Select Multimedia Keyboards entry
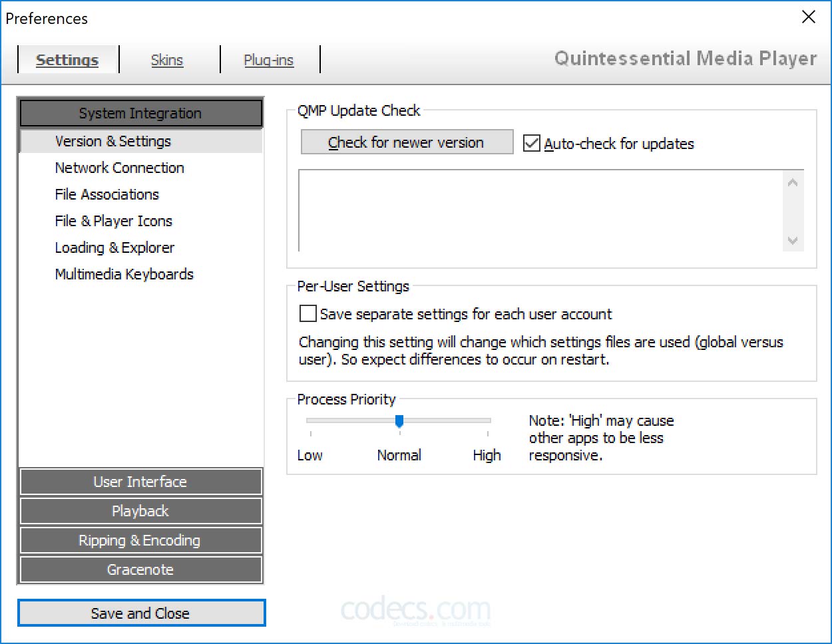 [x=124, y=274]
